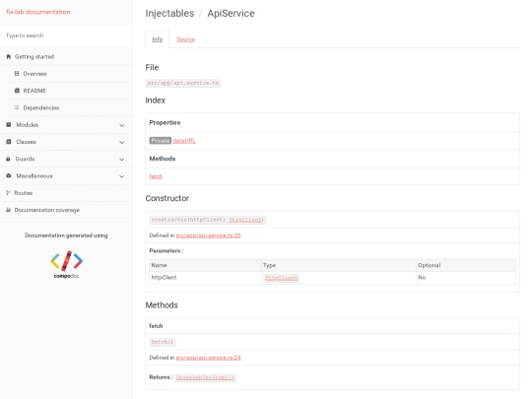Open the Dependencies page
The height and width of the screenshot is (399, 532).
(41, 107)
